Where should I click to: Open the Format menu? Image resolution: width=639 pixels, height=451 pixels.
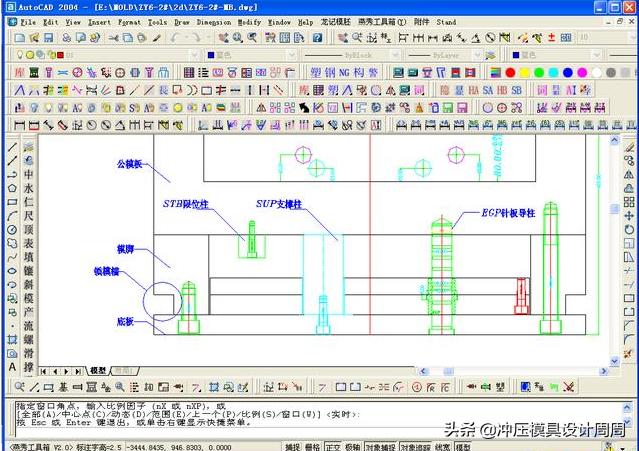coord(129,22)
